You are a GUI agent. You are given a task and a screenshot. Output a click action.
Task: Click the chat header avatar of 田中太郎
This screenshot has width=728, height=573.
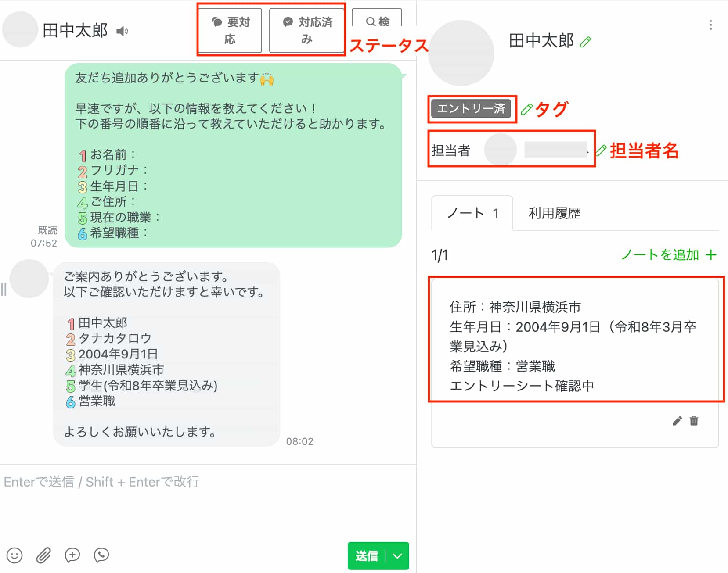click(x=20, y=29)
